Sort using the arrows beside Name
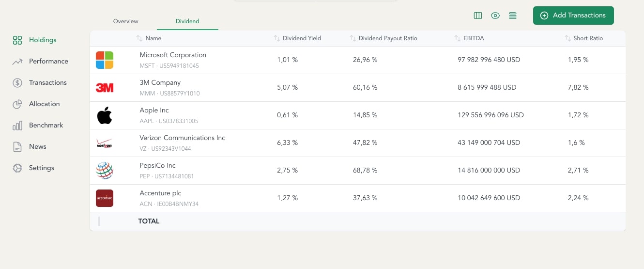 [139, 38]
